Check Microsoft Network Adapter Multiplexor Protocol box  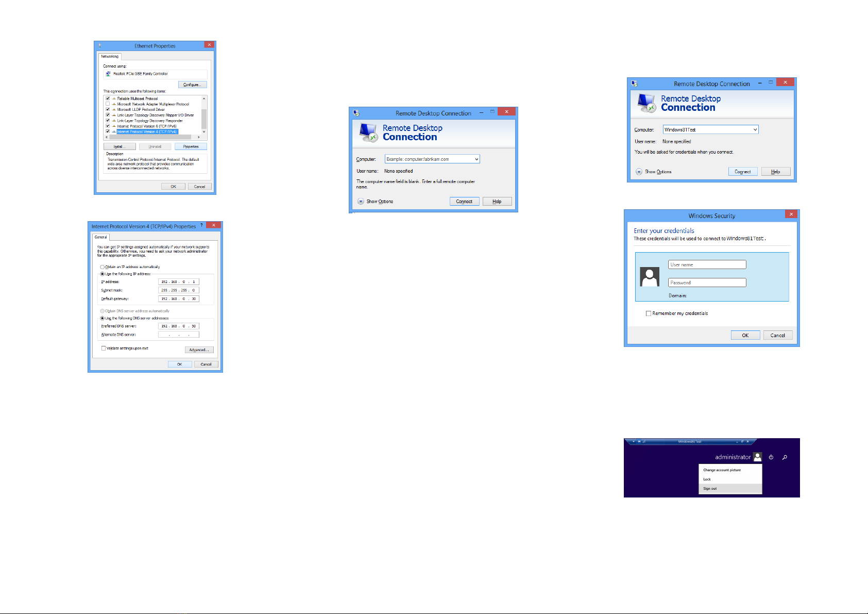coord(108,104)
